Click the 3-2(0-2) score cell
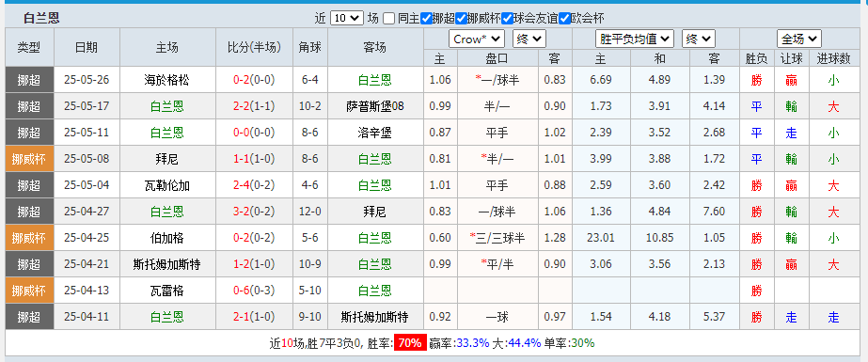The image size is (868, 362). click(x=254, y=212)
